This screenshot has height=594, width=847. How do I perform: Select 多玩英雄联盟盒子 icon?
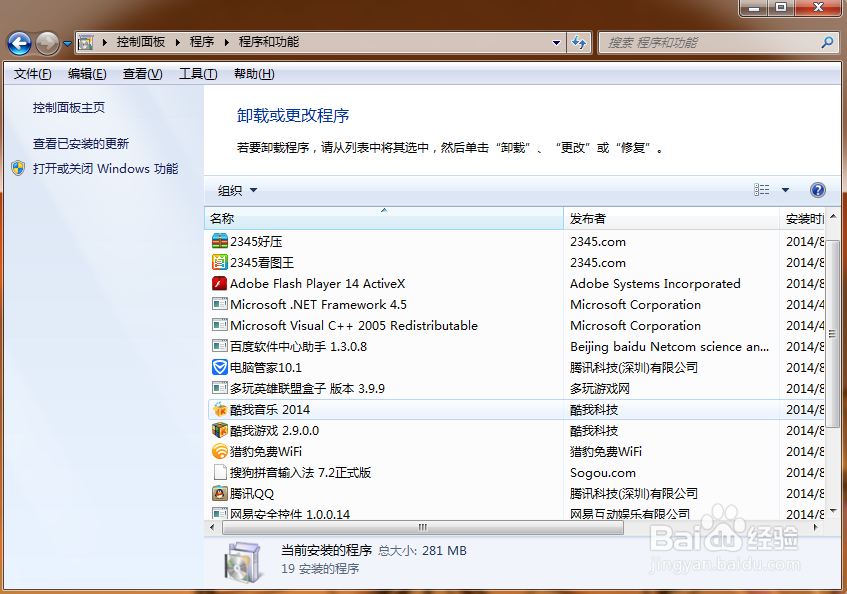[x=220, y=388]
